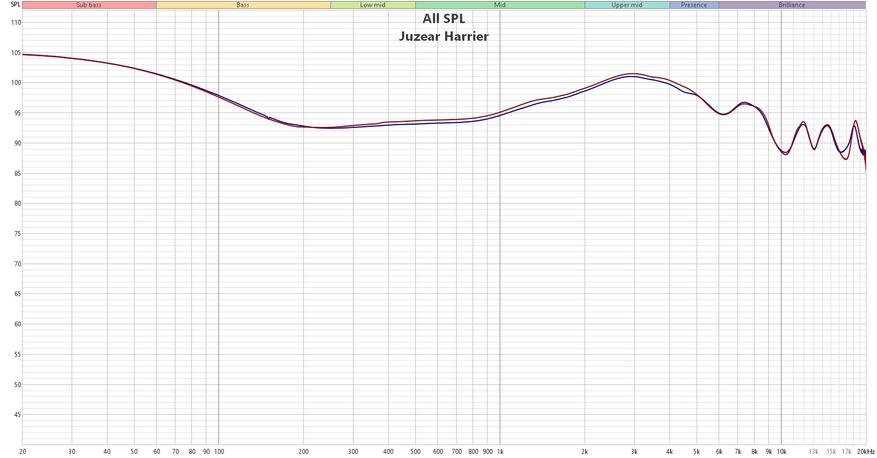Click the "Upper mid" band label
Viewport: 877px width, 458px height.
(626, 5)
